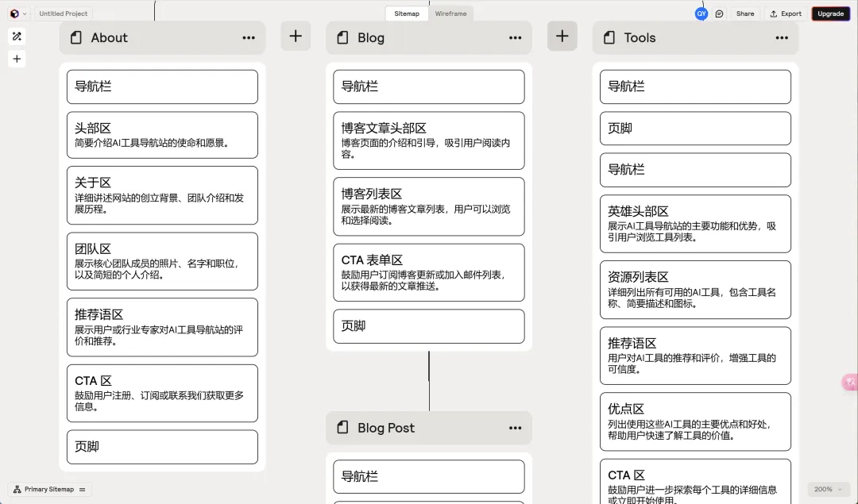Select 导航栏 section in About page
This screenshot has width=858, height=504.
click(163, 87)
